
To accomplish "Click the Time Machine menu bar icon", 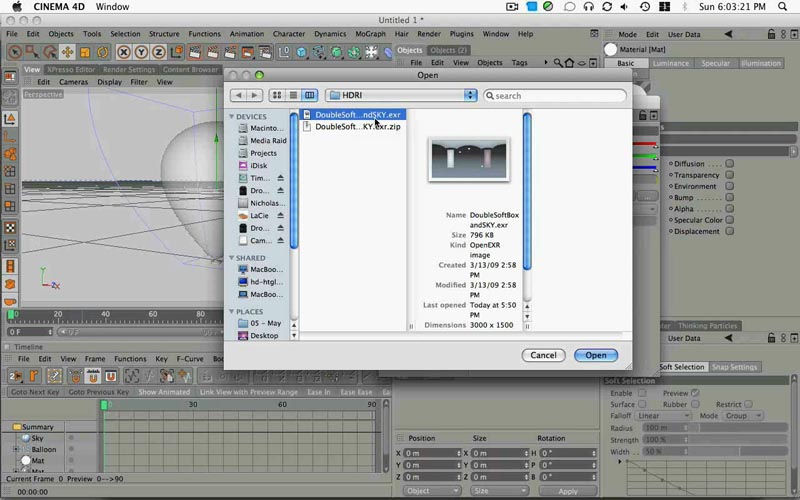I will 645,7.
